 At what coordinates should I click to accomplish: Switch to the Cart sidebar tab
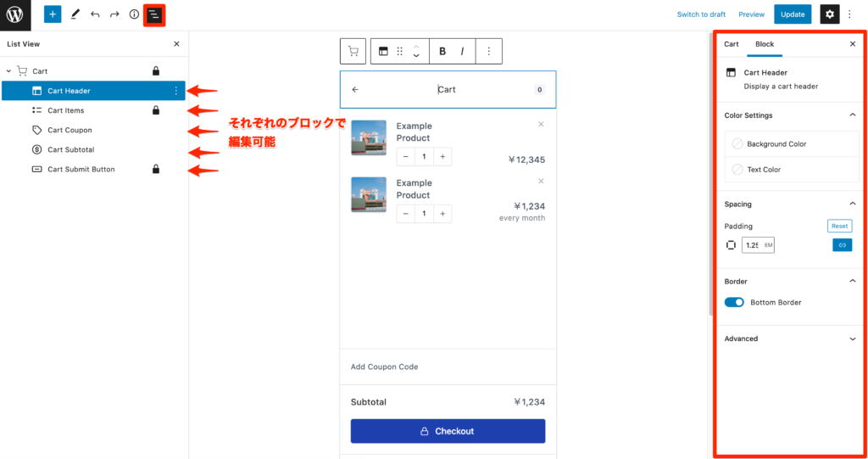point(732,44)
